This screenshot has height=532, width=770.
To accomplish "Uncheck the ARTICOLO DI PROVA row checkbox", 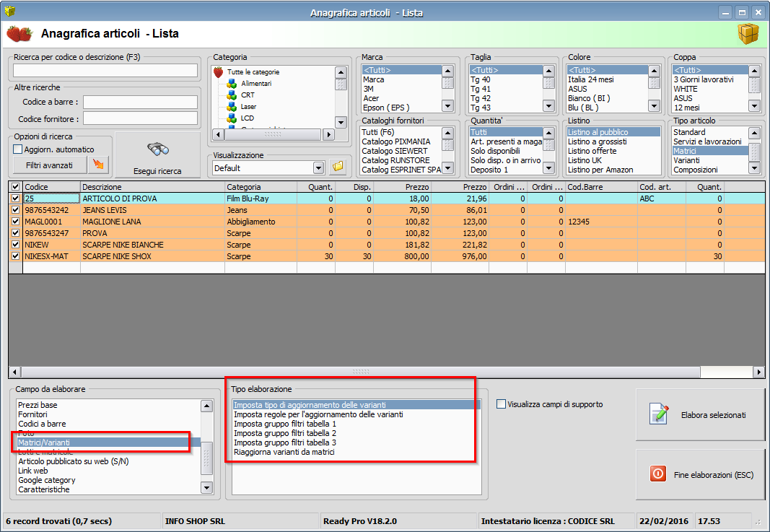I will [x=16, y=199].
